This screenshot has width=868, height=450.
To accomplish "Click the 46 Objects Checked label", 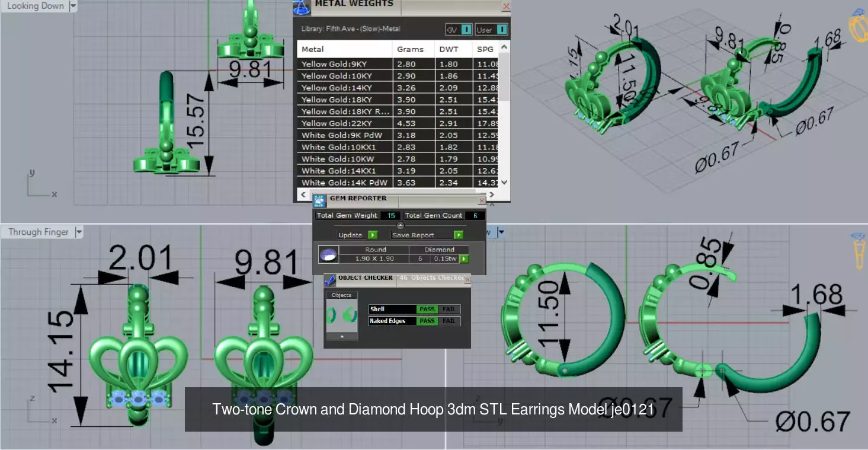I will 432,277.
